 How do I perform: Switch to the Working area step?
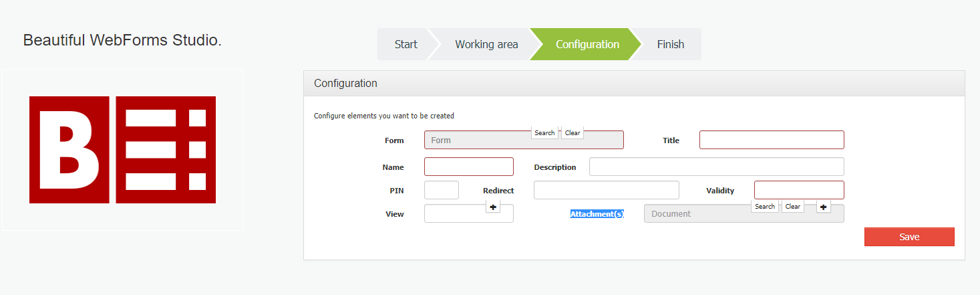486,45
